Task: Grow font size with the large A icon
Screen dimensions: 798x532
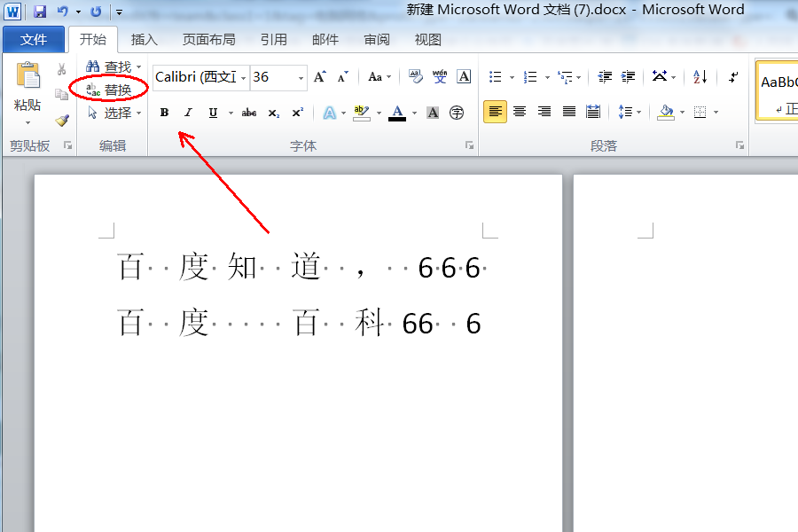Action: click(x=319, y=77)
